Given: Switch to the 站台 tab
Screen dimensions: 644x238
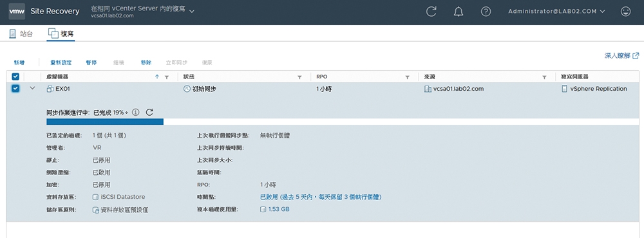Looking at the screenshot, I should click(x=21, y=33).
